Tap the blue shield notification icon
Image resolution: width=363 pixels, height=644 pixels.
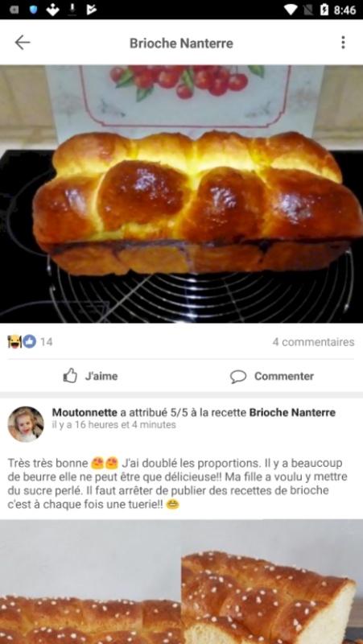click(x=33, y=10)
